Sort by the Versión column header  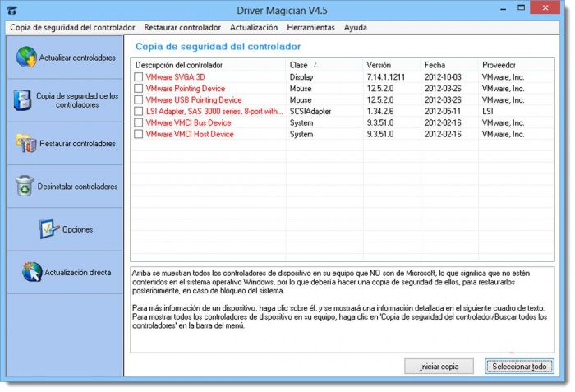[x=392, y=65]
